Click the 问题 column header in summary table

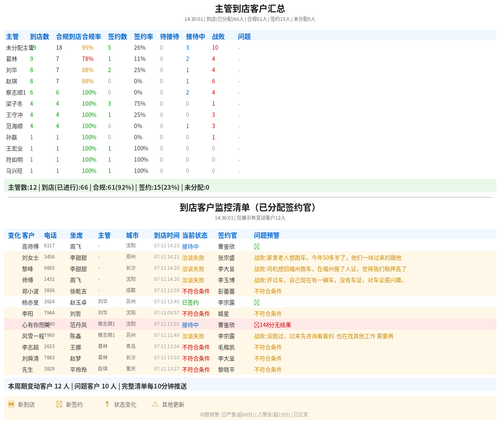[244, 36]
